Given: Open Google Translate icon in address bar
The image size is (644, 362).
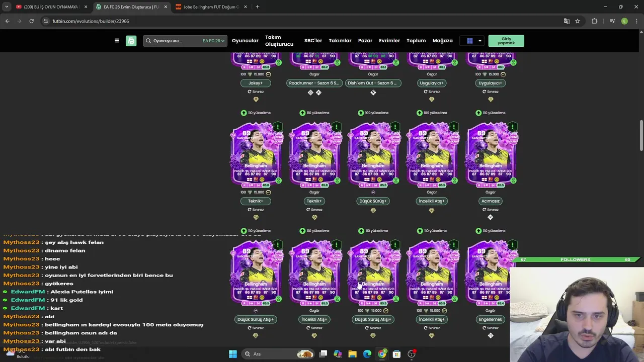Looking at the screenshot, I should tap(567, 21).
